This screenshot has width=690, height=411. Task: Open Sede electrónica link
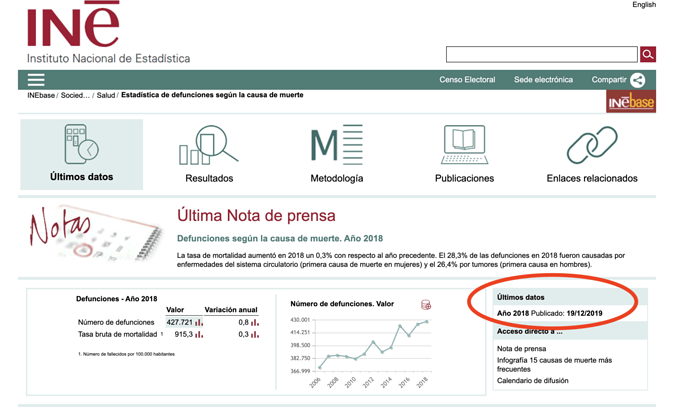point(543,80)
